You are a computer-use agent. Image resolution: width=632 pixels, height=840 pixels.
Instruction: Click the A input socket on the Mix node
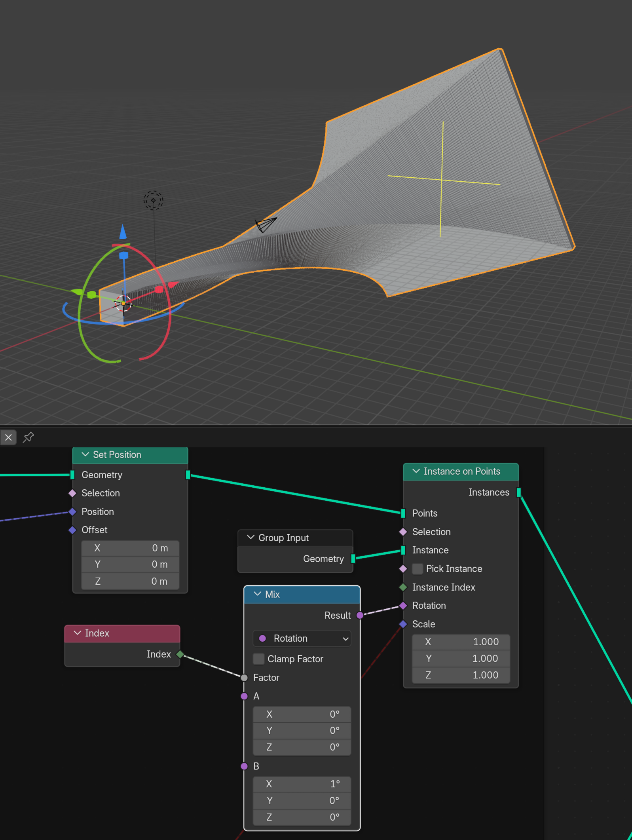(x=244, y=696)
